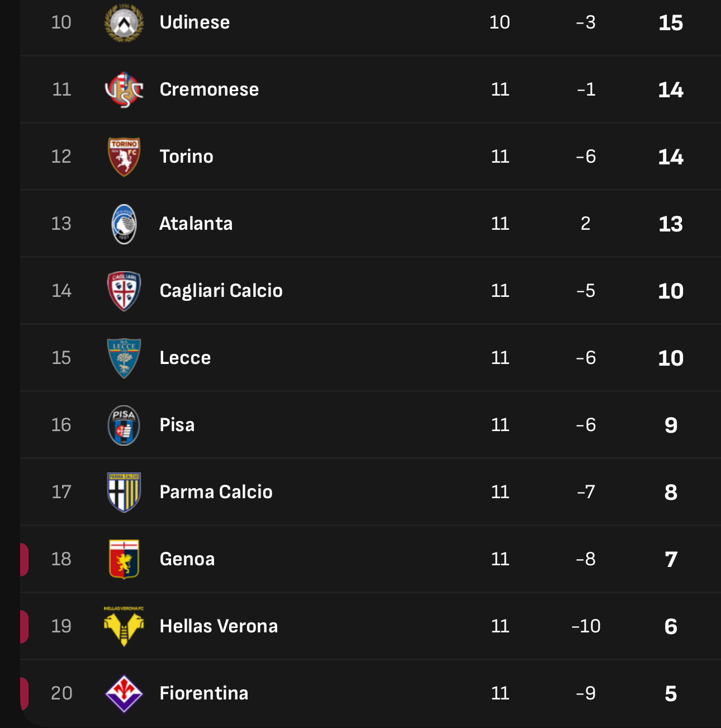Click the Cremonese team name
Image resolution: width=721 pixels, height=728 pixels.
[209, 89]
